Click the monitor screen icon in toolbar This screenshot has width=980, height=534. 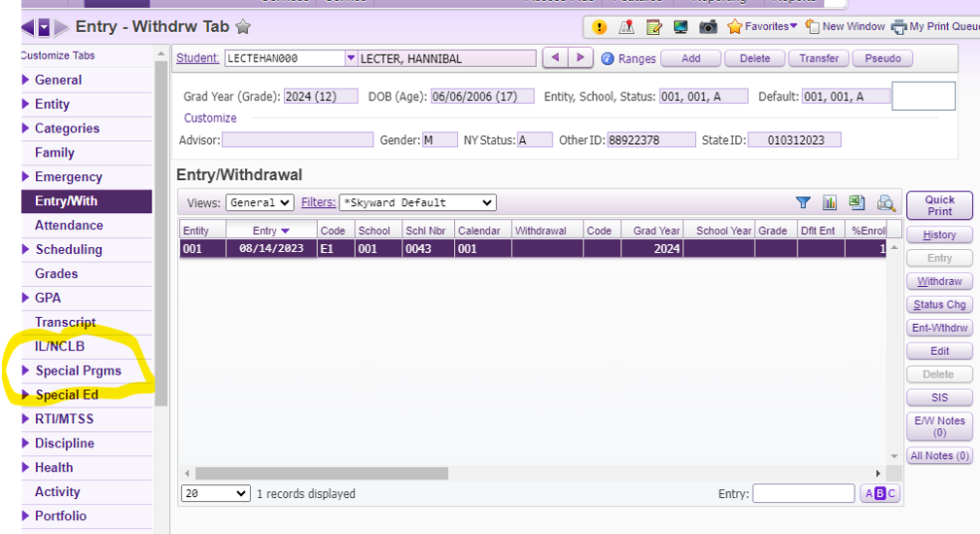click(x=681, y=27)
